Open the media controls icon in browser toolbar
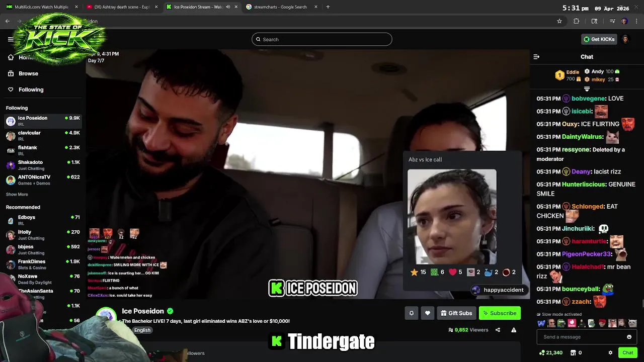 [x=612, y=21]
